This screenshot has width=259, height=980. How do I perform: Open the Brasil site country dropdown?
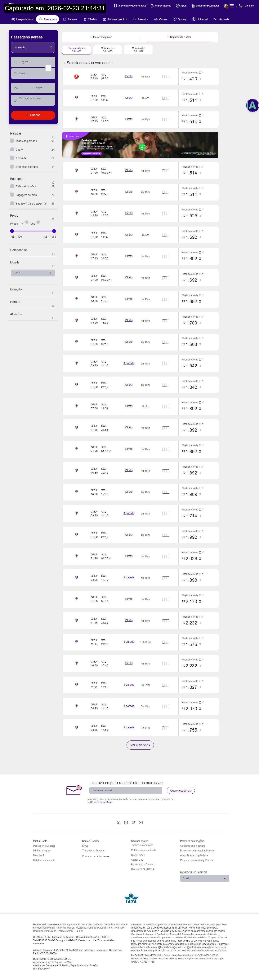point(204,878)
